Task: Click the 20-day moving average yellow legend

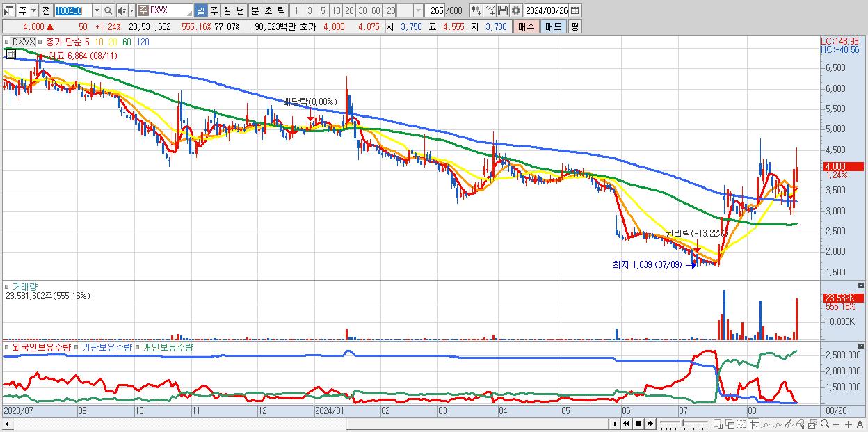Action: point(113,42)
